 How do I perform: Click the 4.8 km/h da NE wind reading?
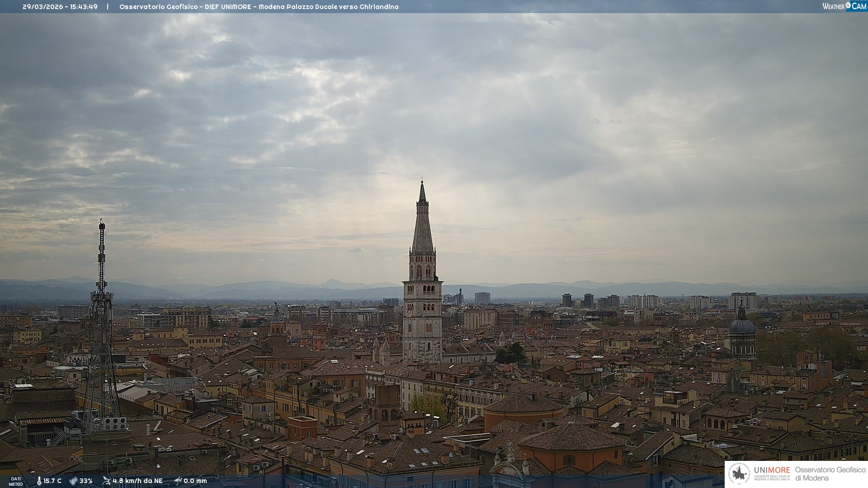[x=137, y=481]
